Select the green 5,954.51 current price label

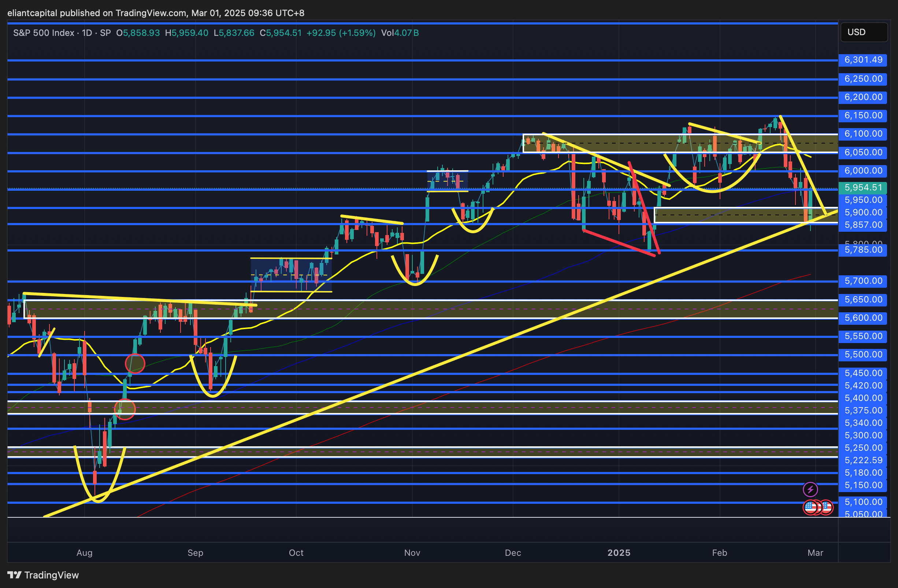click(x=862, y=187)
